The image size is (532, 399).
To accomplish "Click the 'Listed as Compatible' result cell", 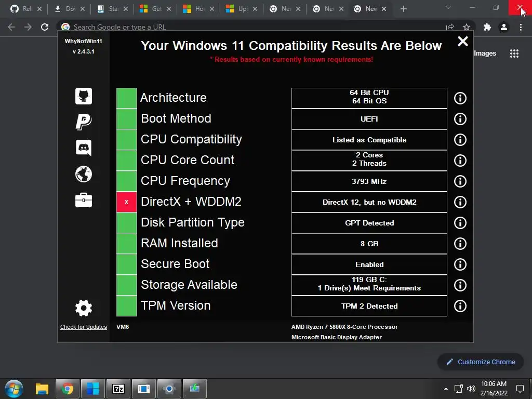I will (369, 140).
